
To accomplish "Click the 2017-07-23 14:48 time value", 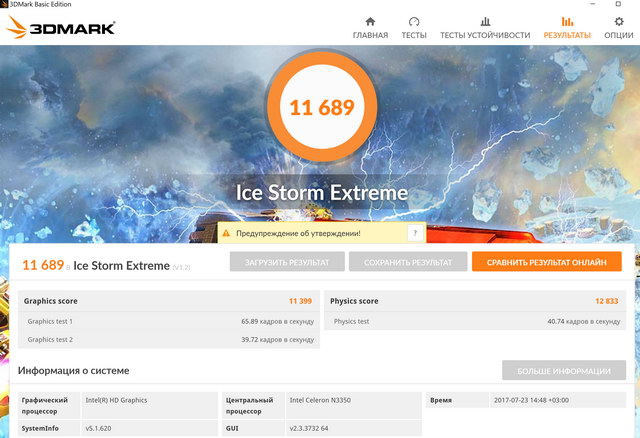I will click(531, 400).
